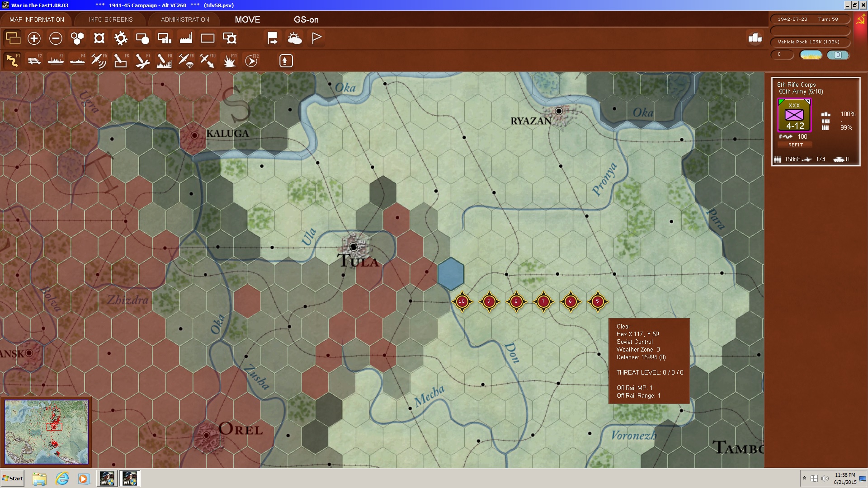Click the minimap overview

click(x=46, y=432)
